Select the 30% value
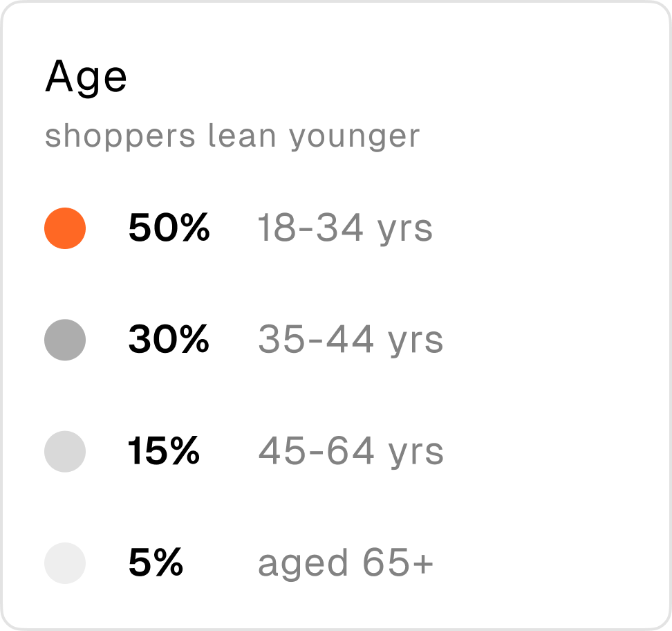Viewport: 672px width, 631px height. point(169,339)
